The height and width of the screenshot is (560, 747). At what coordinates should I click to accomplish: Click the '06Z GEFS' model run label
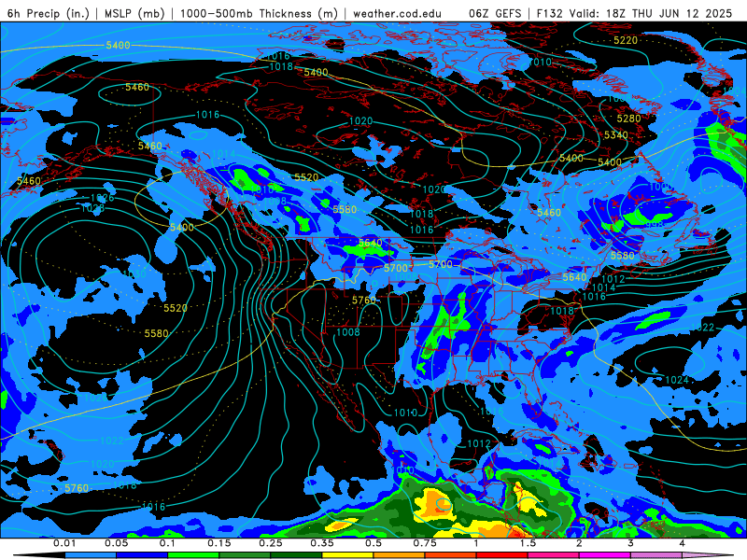[495, 13]
